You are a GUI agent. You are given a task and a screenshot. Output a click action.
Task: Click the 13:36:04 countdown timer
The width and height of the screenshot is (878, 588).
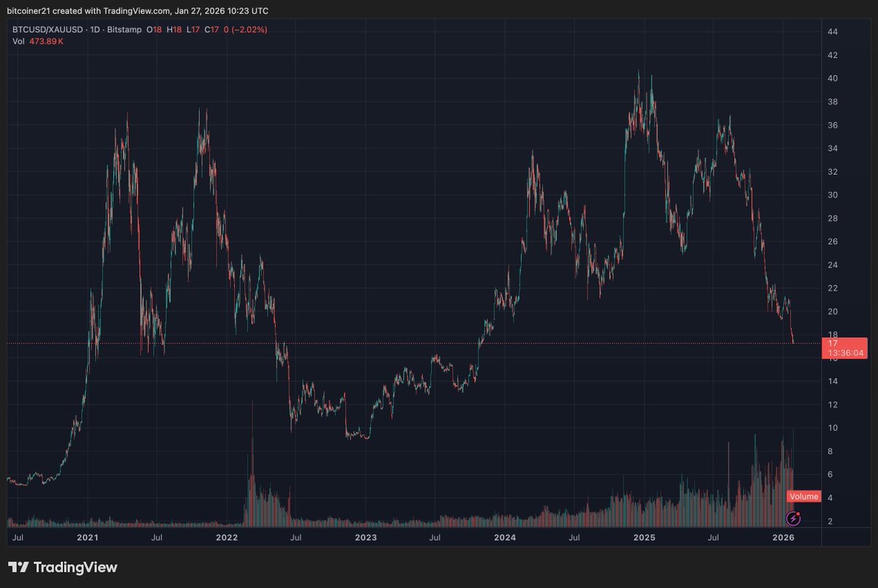[x=846, y=353]
